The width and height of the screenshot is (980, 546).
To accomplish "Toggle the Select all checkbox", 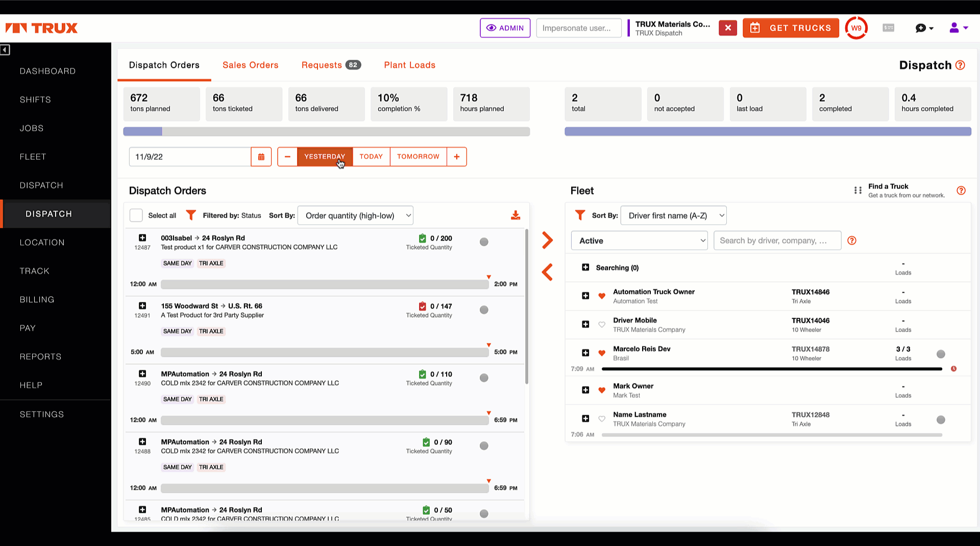I will 136,216.
